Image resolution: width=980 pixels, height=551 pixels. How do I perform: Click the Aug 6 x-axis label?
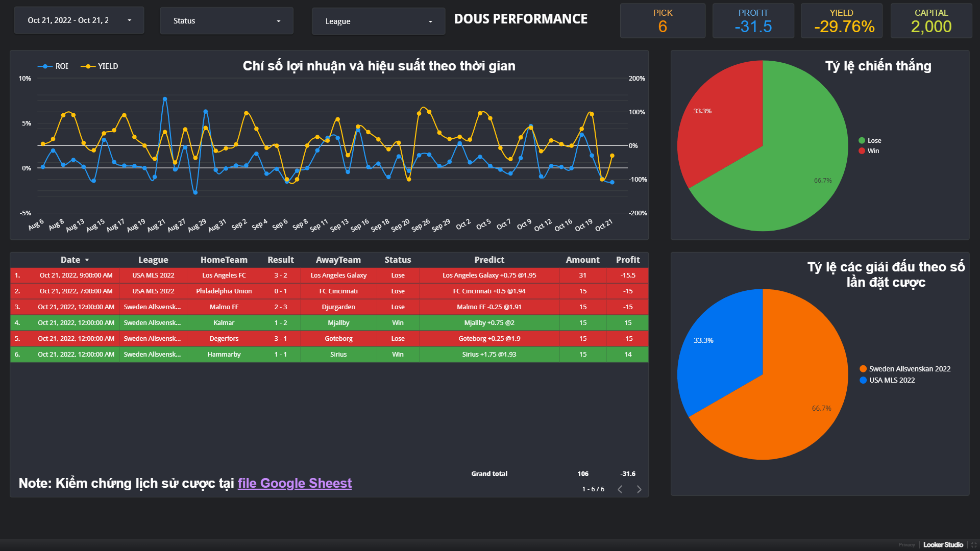pos(36,225)
